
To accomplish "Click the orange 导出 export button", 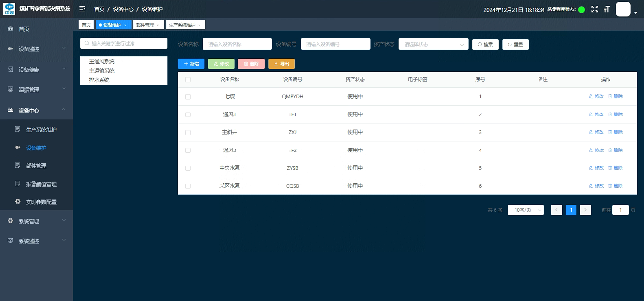I will tap(281, 64).
